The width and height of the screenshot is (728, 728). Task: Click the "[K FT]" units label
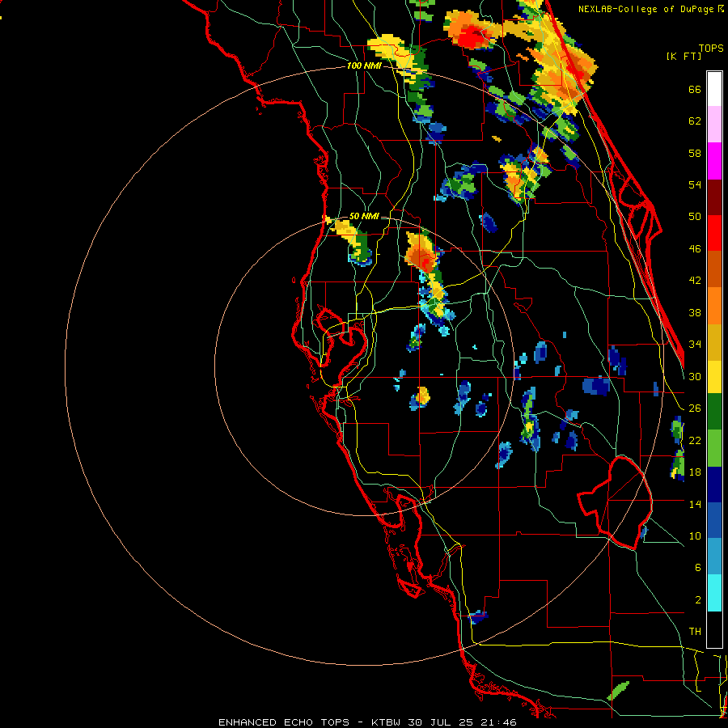pyautogui.click(x=684, y=56)
